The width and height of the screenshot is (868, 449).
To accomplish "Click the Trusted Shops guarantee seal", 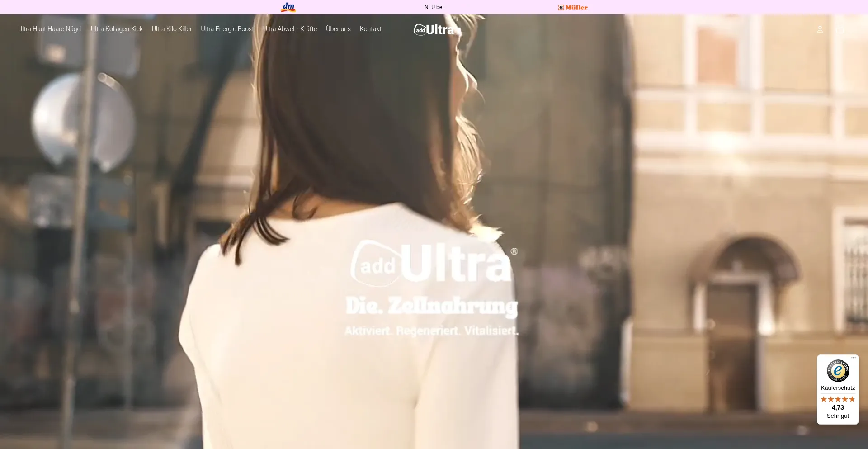I will pyautogui.click(x=838, y=371).
